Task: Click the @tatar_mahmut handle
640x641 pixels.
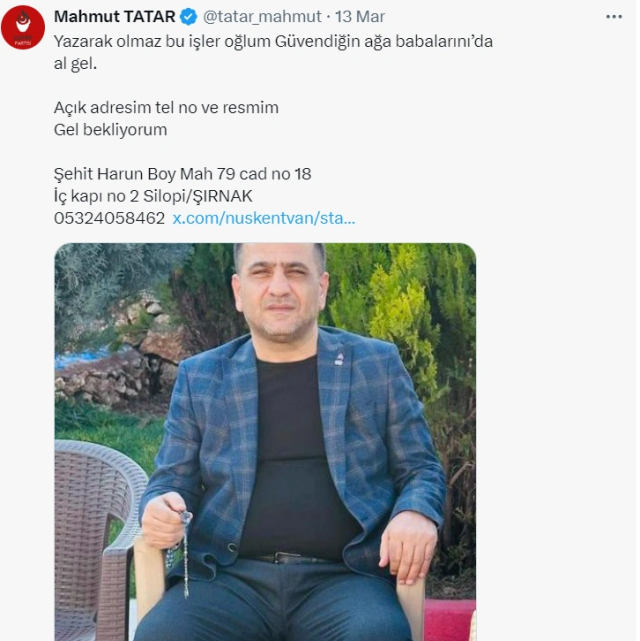Action: [x=262, y=17]
